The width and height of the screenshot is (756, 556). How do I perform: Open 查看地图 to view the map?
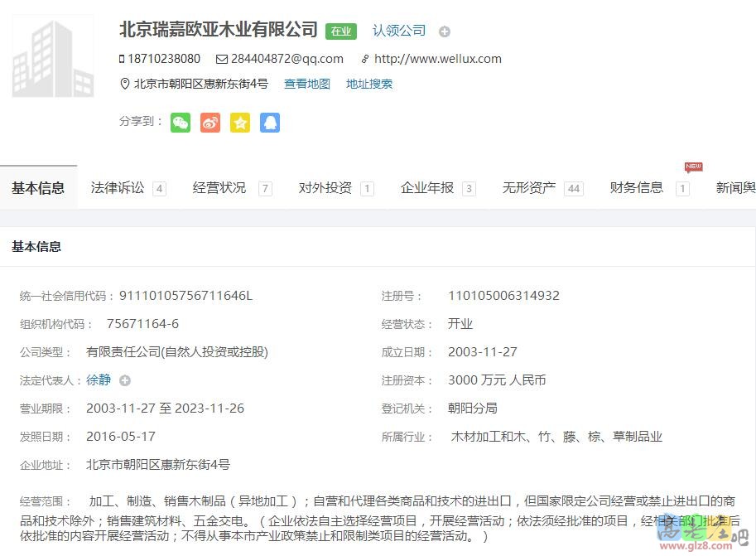point(306,83)
